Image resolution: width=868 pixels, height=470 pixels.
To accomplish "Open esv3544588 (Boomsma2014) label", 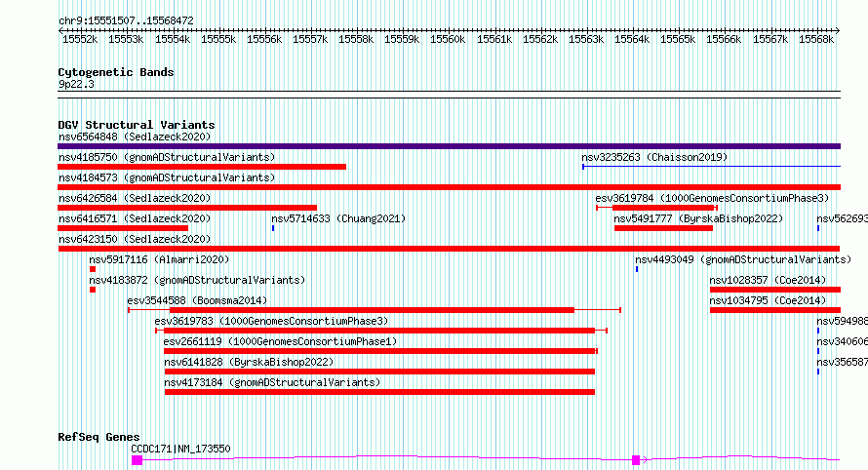I will point(197,300).
